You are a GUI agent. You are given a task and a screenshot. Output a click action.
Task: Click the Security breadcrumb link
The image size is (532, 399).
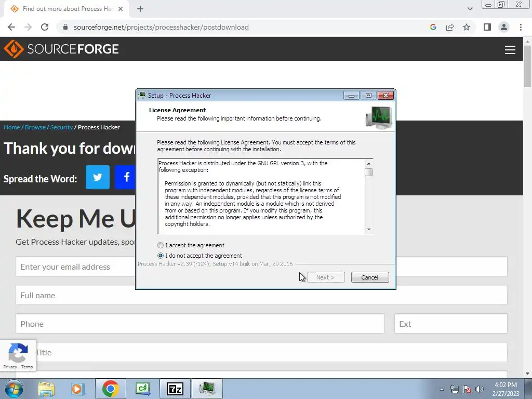61,127
